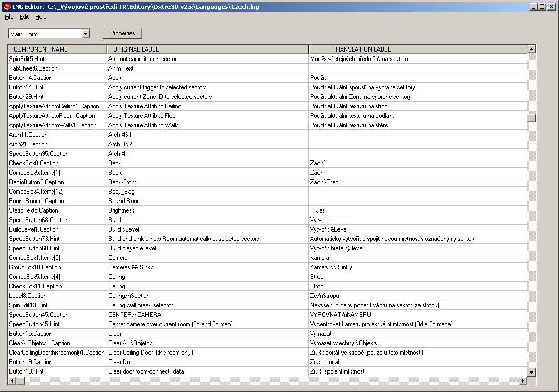Screen dimensions: 559x392
Task: Select the ComboBox5.Items[1] component cell
Action: point(57,173)
